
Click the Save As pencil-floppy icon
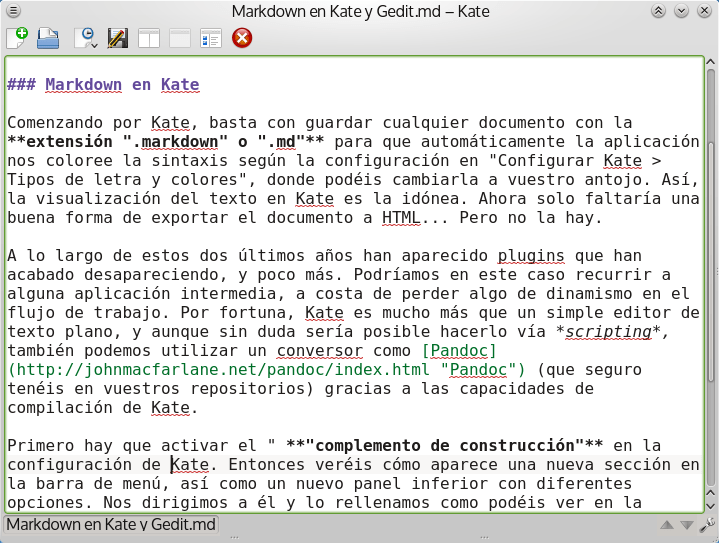(x=117, y=39)
